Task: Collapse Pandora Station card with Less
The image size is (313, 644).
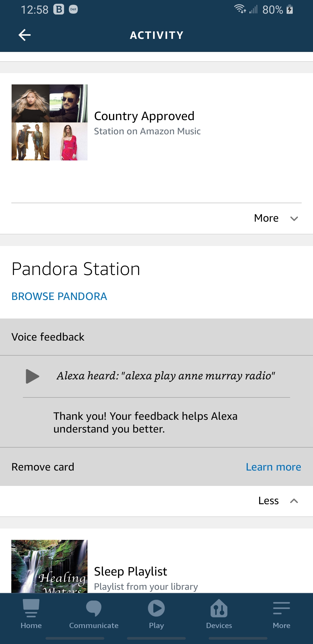Action: click(269, 501)
